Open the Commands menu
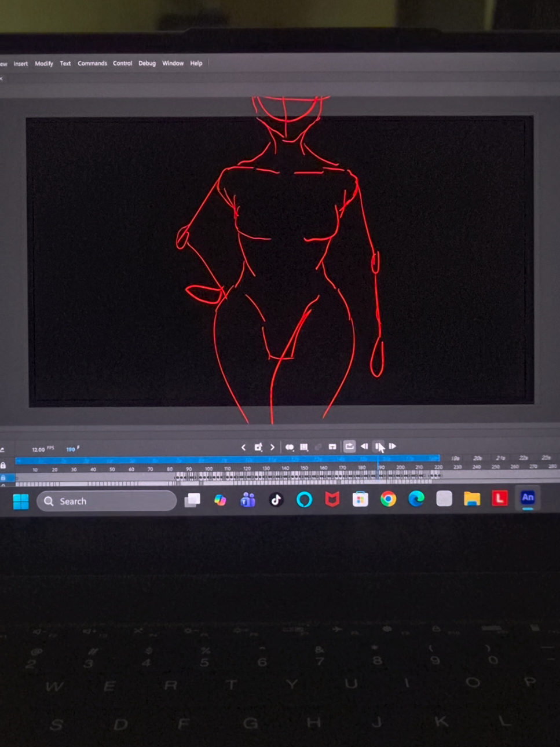Screen dimensions: 560x747 [x=93, y=64]
